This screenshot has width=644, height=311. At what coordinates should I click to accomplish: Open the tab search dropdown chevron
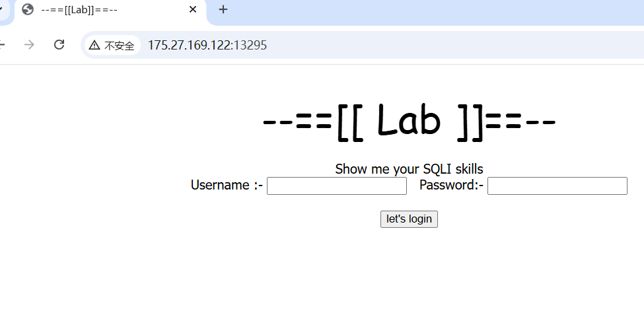(x=3, y=9)
